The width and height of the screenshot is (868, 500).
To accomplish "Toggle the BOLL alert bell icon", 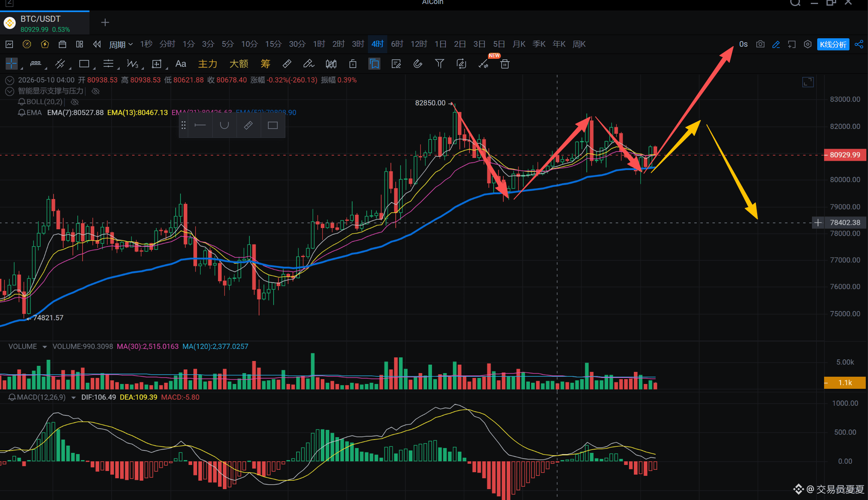I will click(x=21, y=102).
